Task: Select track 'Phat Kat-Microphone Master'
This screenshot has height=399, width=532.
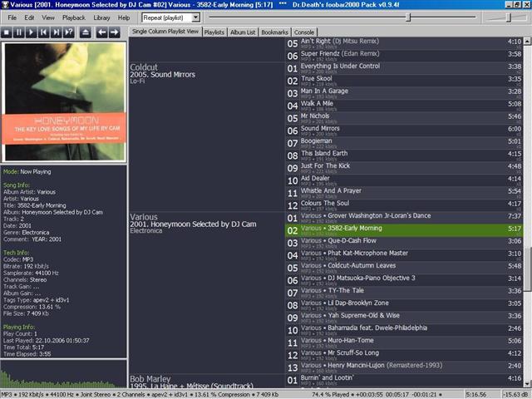Action: click(x=404, y=255)
